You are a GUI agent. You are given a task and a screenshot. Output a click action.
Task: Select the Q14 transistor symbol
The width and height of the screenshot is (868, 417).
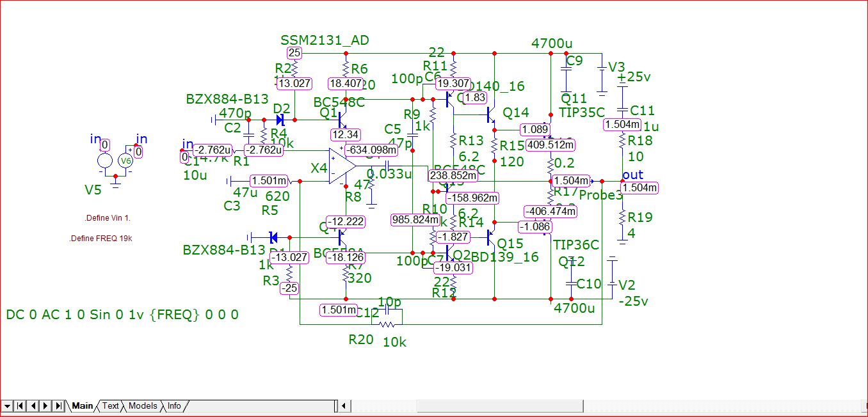point(490,114)
